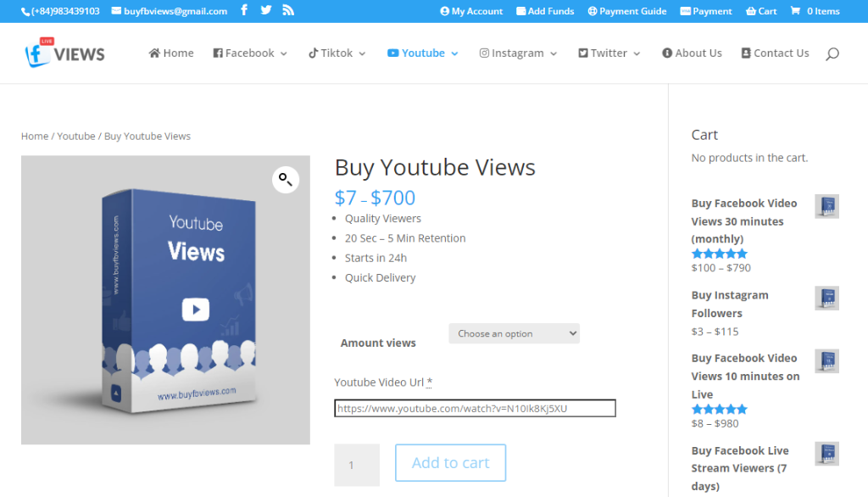The image size is (868, 497).
Task: Click the Buy Youtube Views product title
Action: (x=435, y=167)
